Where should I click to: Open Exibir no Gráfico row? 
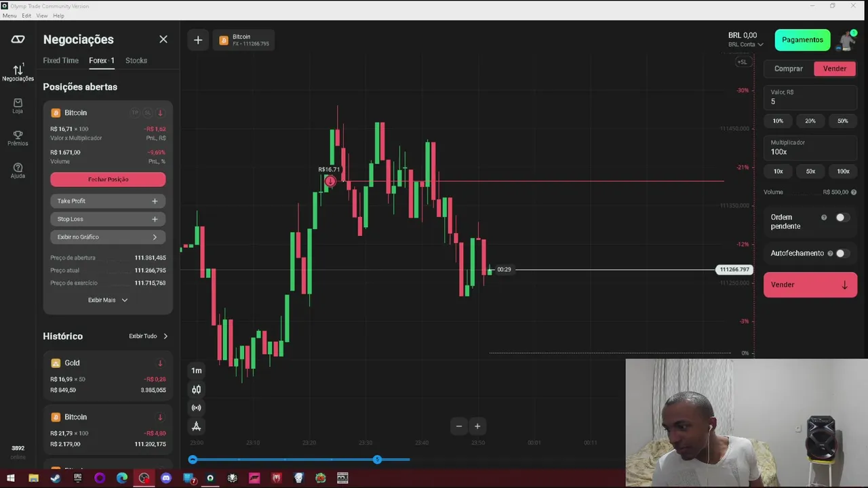(x=108, y=237)
